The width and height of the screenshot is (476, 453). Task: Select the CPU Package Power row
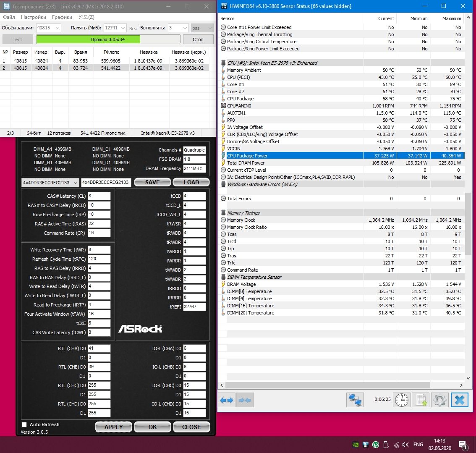[x=342, y=156]
